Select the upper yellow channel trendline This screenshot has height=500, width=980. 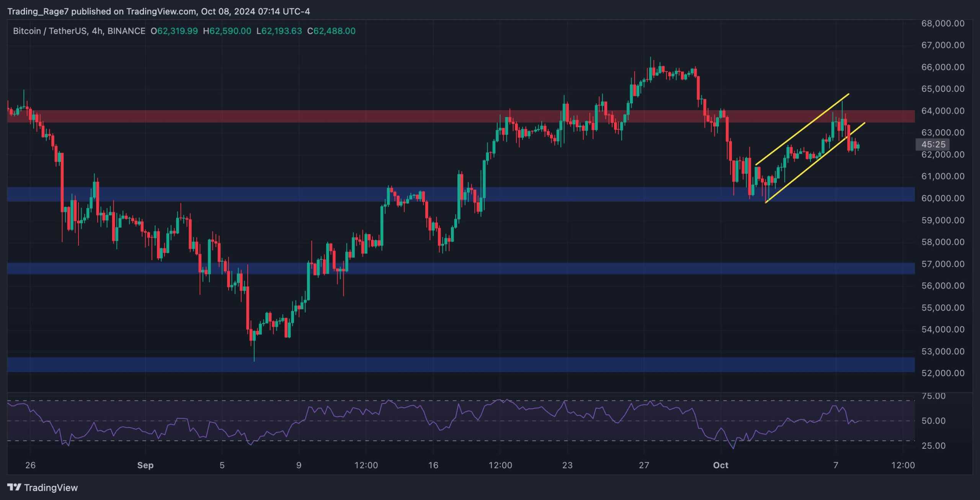802,129
